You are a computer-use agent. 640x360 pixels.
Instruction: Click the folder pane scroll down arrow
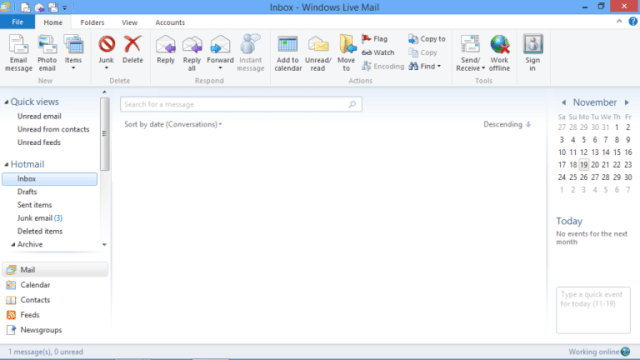[x=104, y=244]
